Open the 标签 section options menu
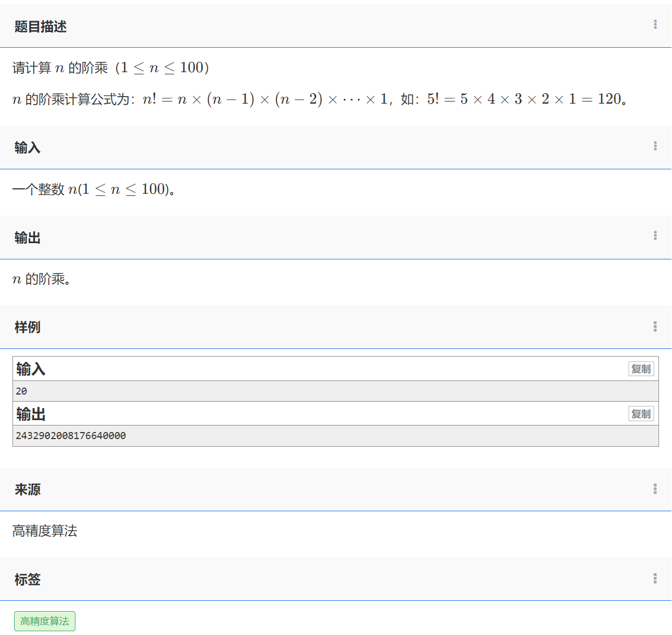 click(x=655, y=579)
